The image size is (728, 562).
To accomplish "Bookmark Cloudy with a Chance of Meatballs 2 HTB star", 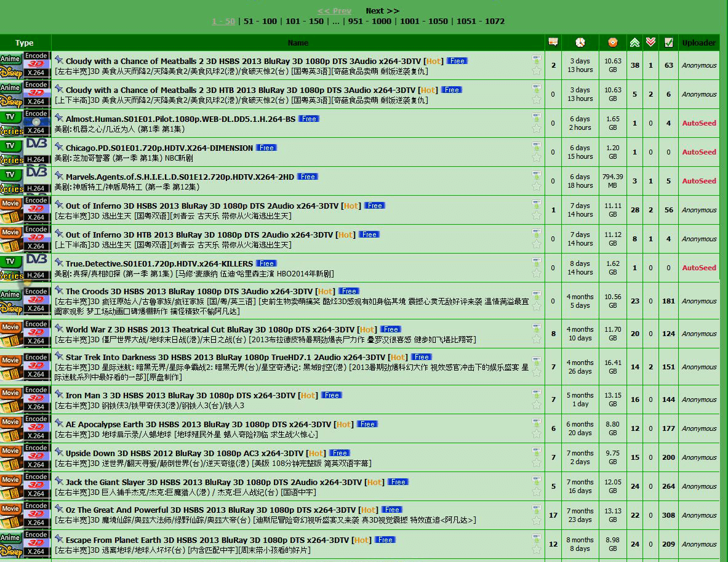I will 536,100.
